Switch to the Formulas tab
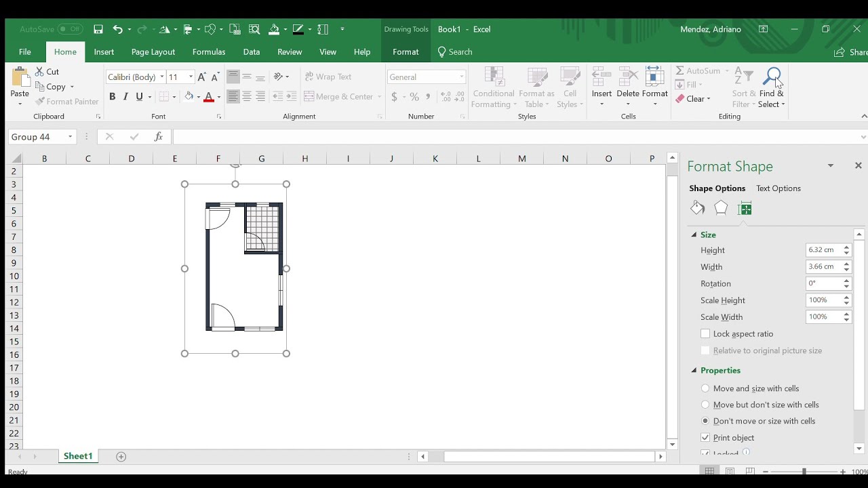 pos(209,52)
